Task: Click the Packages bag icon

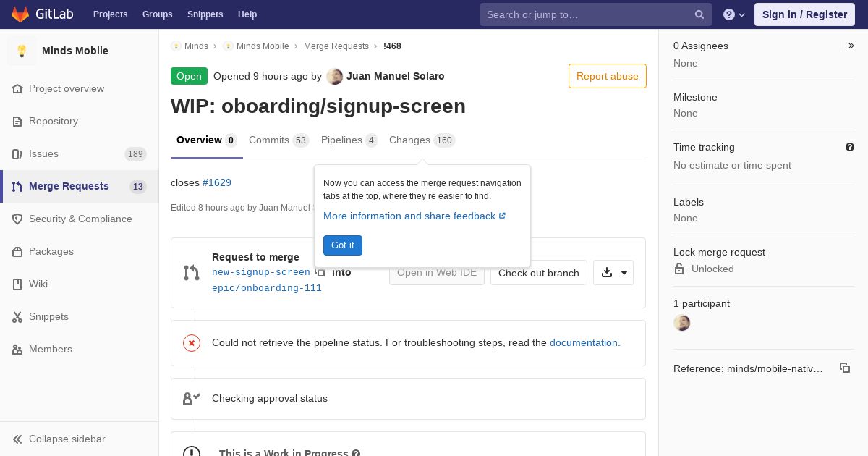Action: (17, 252)
